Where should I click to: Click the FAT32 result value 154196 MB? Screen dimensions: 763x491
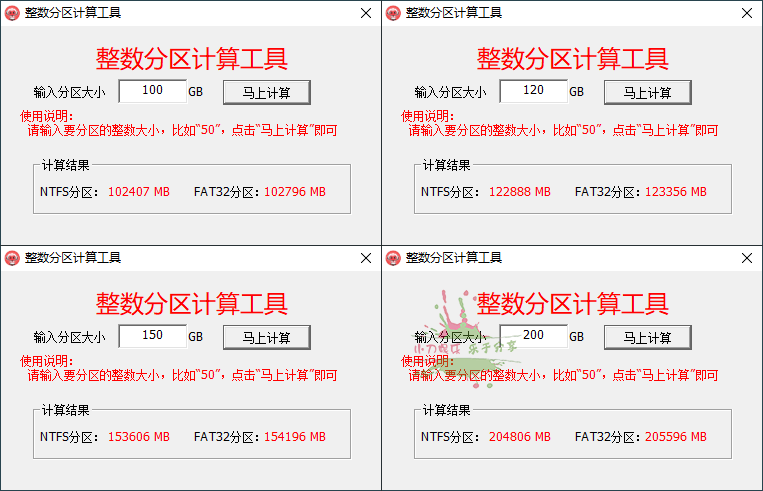(x=294, y=437)
